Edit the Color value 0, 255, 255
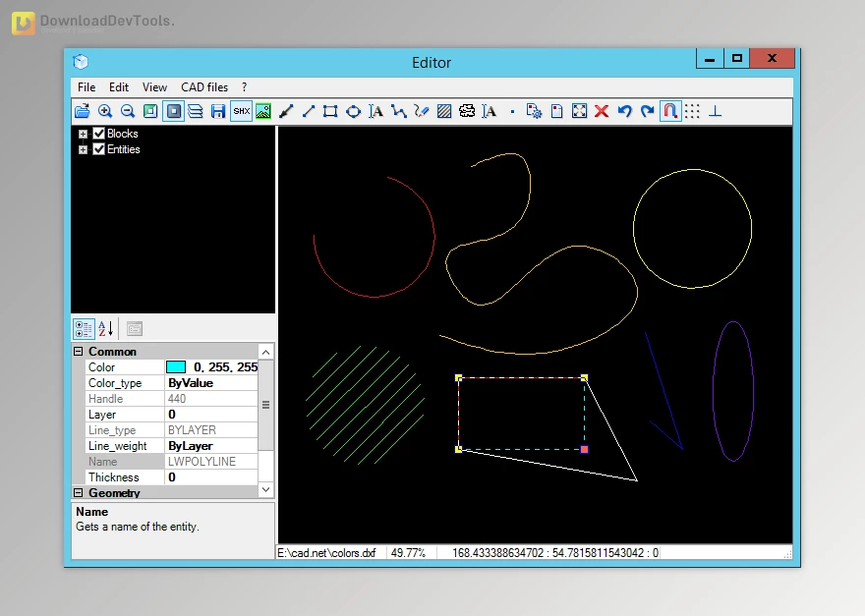This screenshot has width=865, height=616. 225,367
